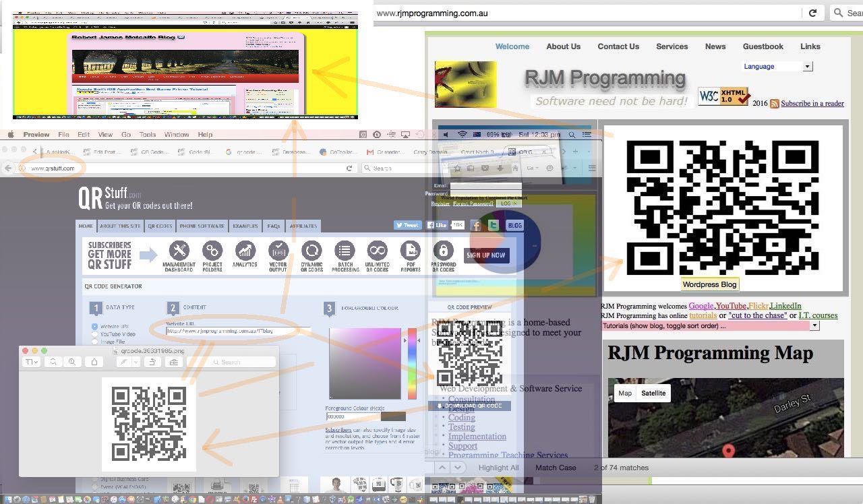
Task: Pick a shade in the foreground colour square
Action: (x=365, y=364)
